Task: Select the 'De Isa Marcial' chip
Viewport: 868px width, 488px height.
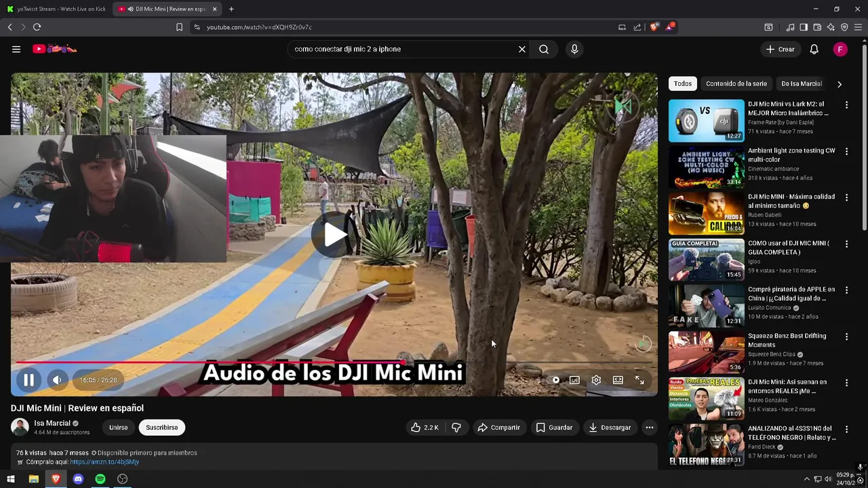Action: (x=802, y=83)
